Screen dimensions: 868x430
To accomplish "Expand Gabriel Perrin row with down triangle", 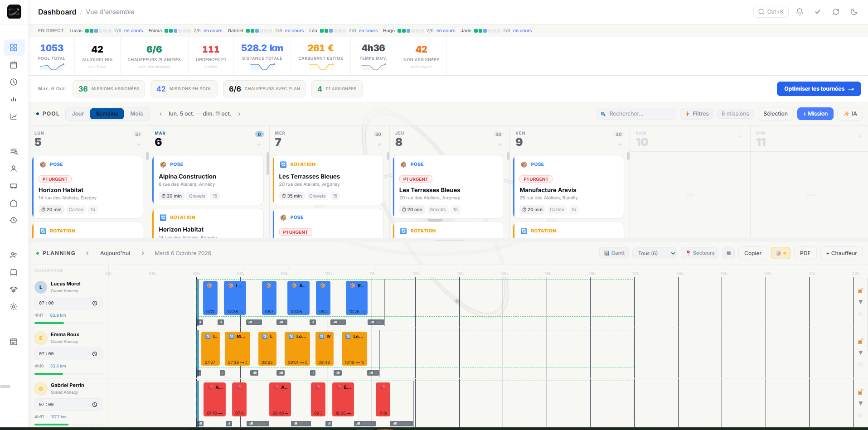I will click(x=860, y=404).
